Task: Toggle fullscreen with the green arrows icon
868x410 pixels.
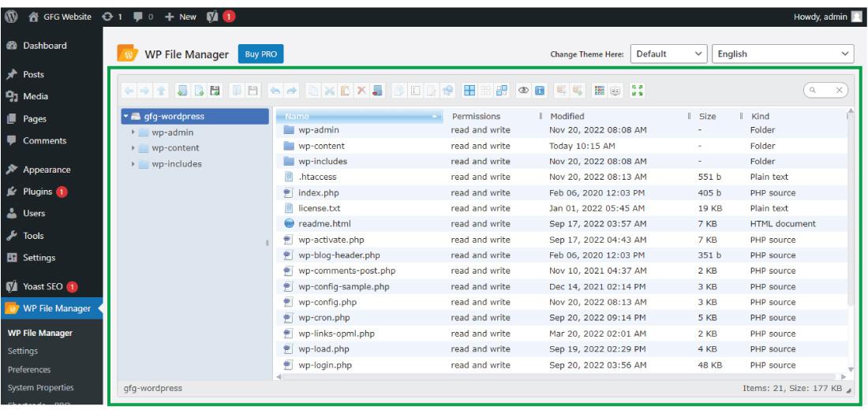Action: point(637,90)
